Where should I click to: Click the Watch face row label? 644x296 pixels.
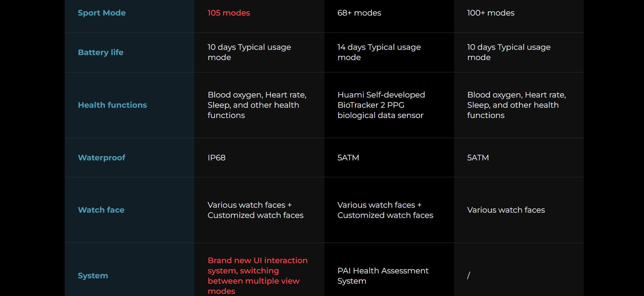coord(101,210)
